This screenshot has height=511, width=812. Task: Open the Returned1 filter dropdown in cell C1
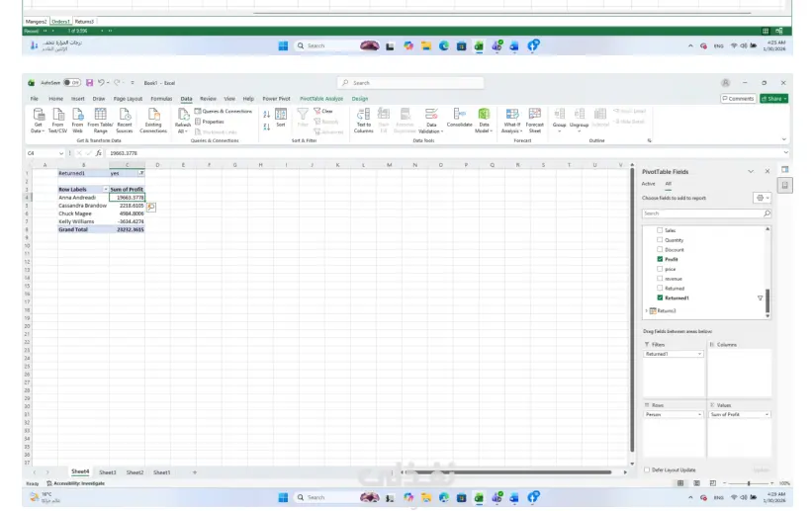140,173
